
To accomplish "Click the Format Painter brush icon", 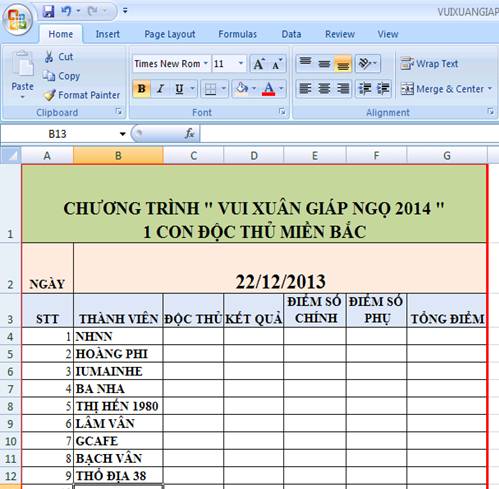I will [x=50, y=95].
